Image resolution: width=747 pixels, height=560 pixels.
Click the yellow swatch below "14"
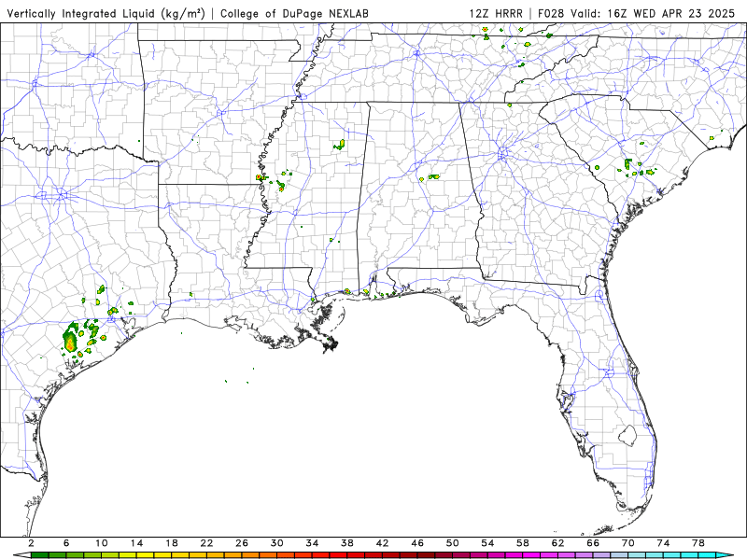[146, 555]
